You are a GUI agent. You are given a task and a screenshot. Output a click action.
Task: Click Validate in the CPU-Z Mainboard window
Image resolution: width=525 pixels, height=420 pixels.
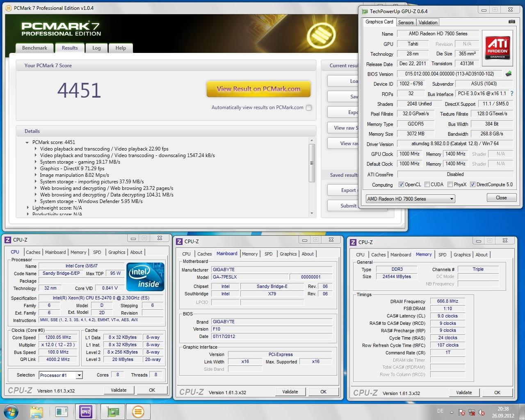click(x=290, y=392)
